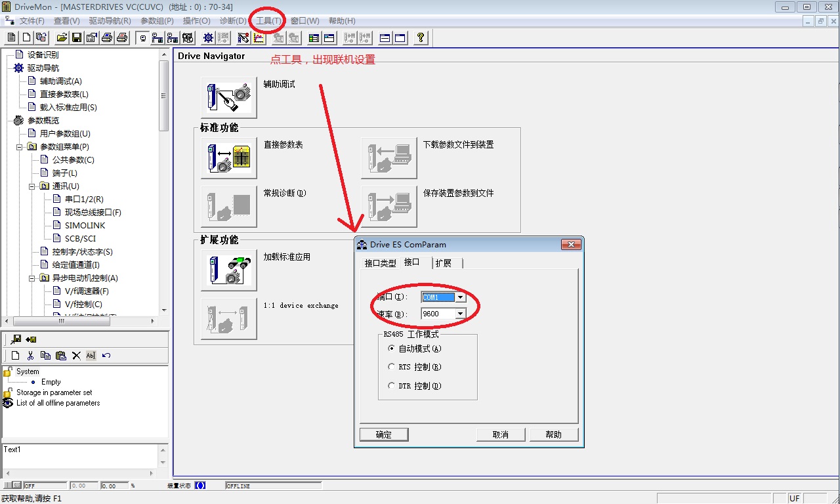The width and height of the screenshot is (840, 504).
Task: Switch to the 接口类型 tab
Action: 381,263
